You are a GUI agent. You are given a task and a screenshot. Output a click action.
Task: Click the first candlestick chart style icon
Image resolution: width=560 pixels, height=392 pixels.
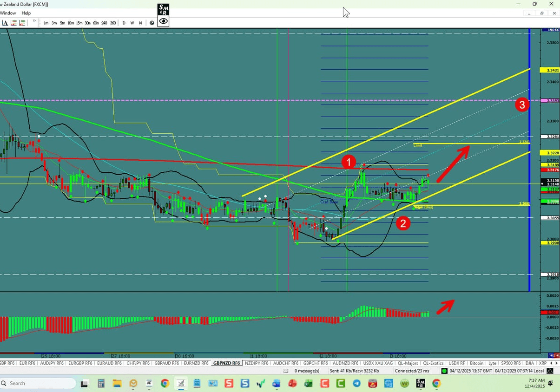[x=13, y=22]
